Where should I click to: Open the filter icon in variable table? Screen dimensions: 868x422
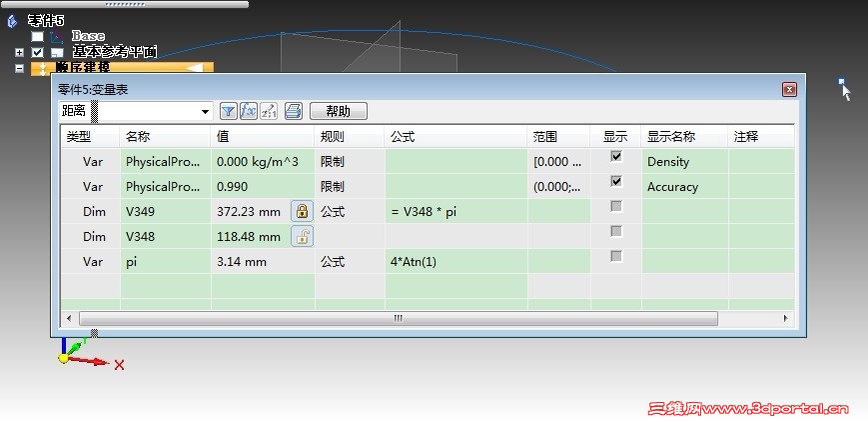click(228, 111)
